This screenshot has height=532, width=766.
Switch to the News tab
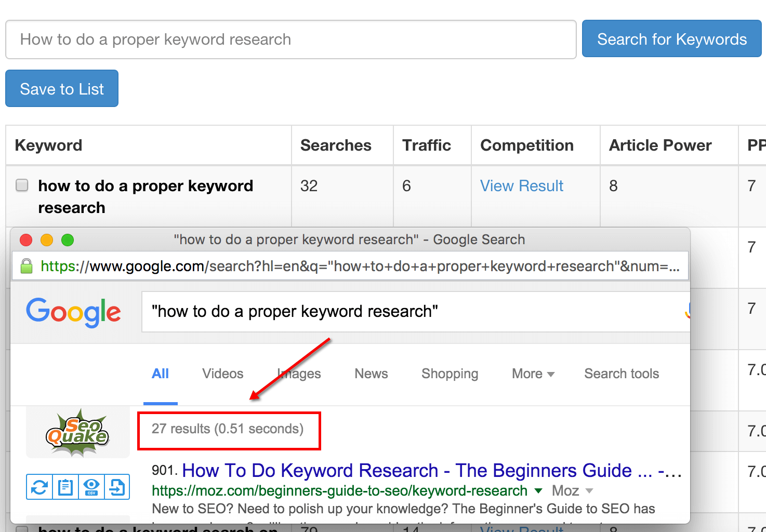(371, 374)
